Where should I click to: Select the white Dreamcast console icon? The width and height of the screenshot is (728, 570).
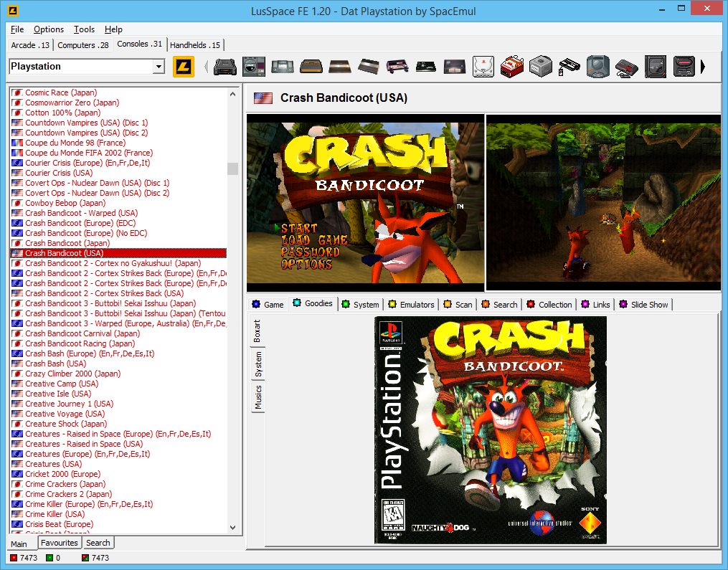tap(483, 67)
